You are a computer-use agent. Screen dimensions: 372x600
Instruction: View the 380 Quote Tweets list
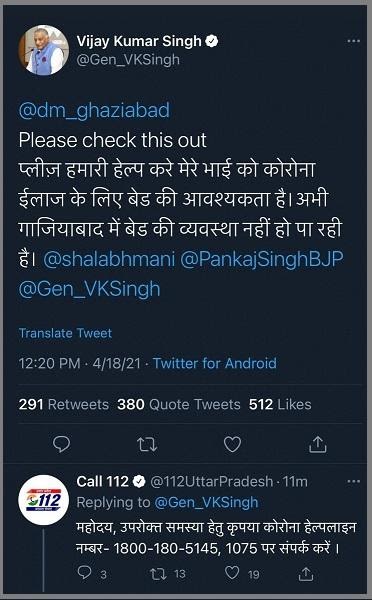(179, 404)
